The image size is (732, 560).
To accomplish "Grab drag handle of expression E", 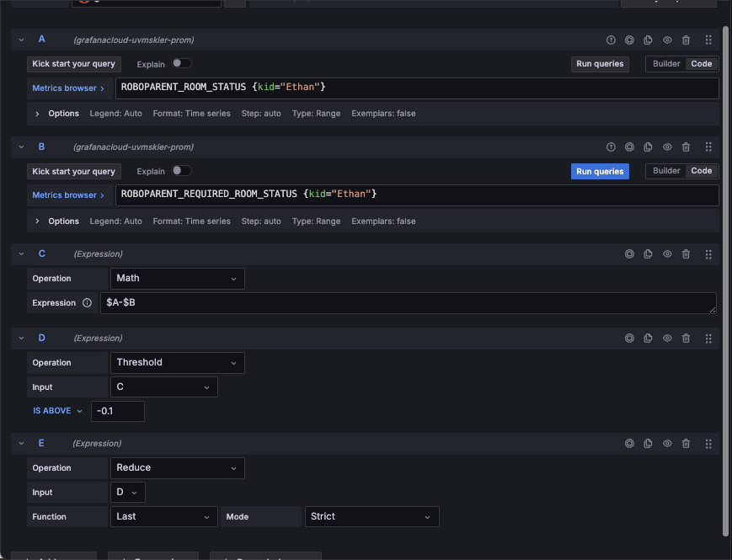I will [x=708, y=443].
